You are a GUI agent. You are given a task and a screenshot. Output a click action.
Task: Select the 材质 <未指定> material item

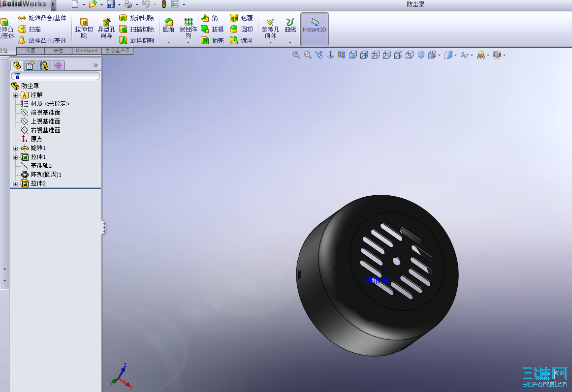tap(45, 104)
